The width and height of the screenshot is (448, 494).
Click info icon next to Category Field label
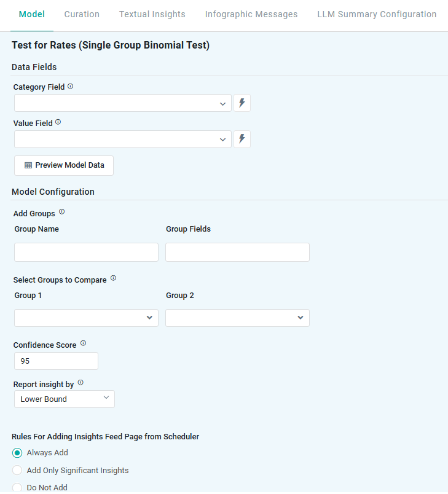(70, 87)
